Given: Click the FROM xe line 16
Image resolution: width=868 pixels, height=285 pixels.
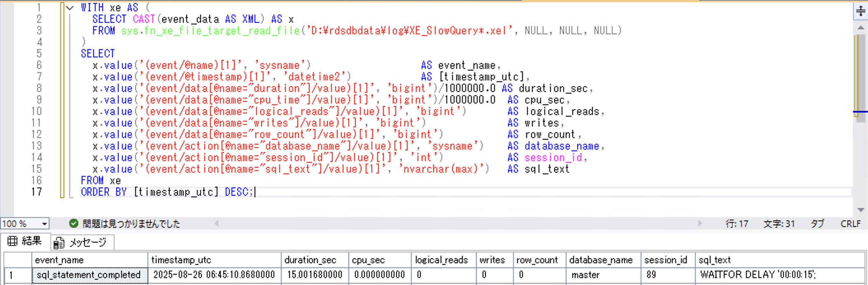Looking at the screenshot, I should point(101,181).
